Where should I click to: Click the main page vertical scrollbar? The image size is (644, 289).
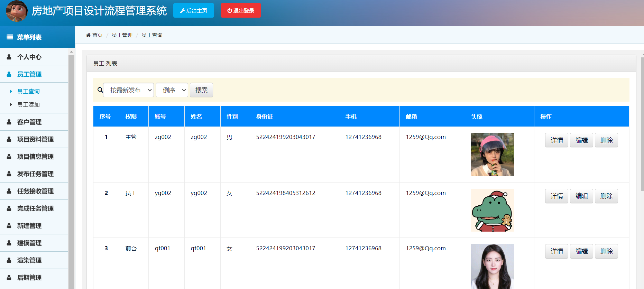pos(642,124)
